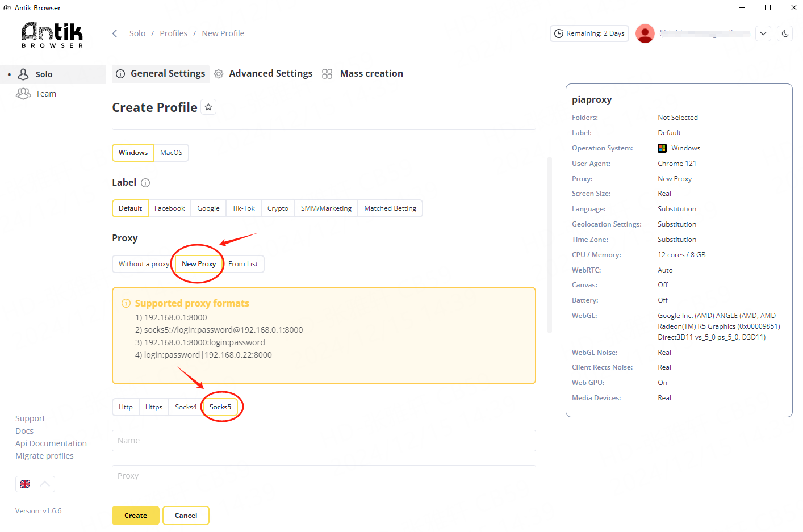Click the Team people icon in the sidebar
Screen dimensions: 803x532
coord(23,94)
